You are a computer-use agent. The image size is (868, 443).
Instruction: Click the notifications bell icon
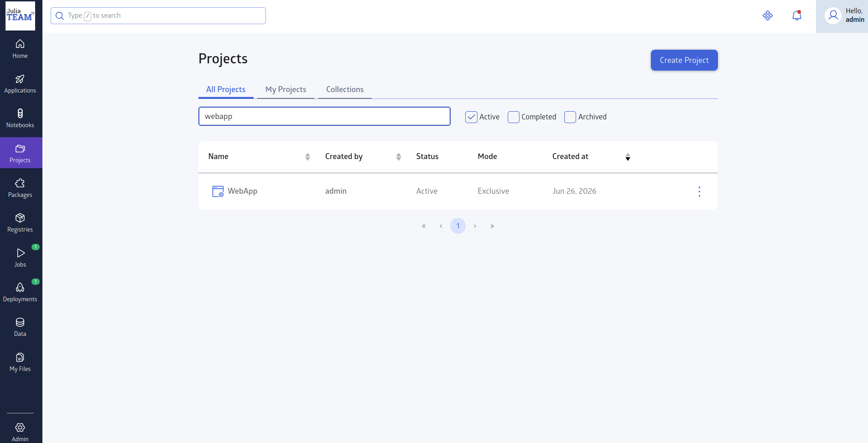point(797,15)
